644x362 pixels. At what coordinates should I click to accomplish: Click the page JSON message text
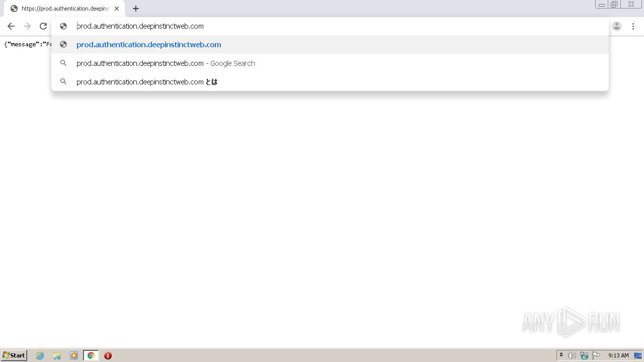coord(28,44)
